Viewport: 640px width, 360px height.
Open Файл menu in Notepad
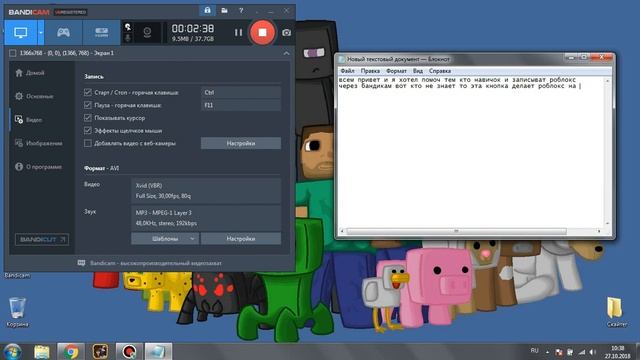(x=348, y=71)
